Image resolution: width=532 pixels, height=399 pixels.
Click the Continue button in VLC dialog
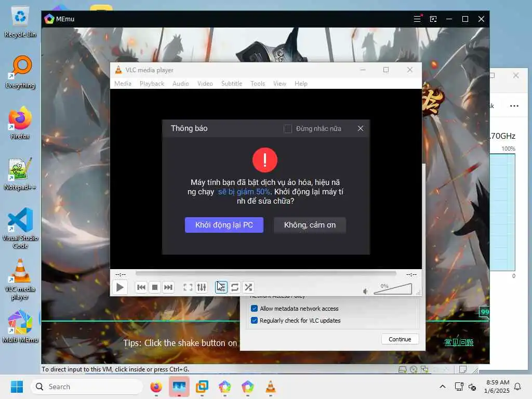coord(400,339)
